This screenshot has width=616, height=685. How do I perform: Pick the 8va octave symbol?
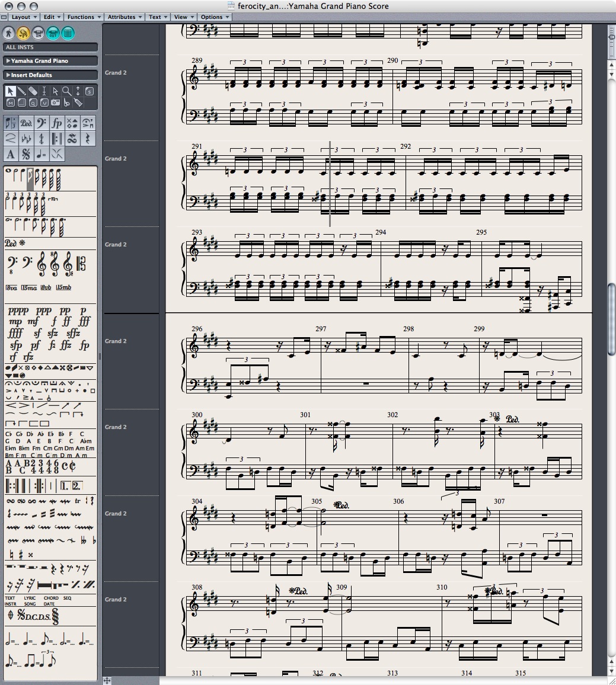tap(11, 287)
